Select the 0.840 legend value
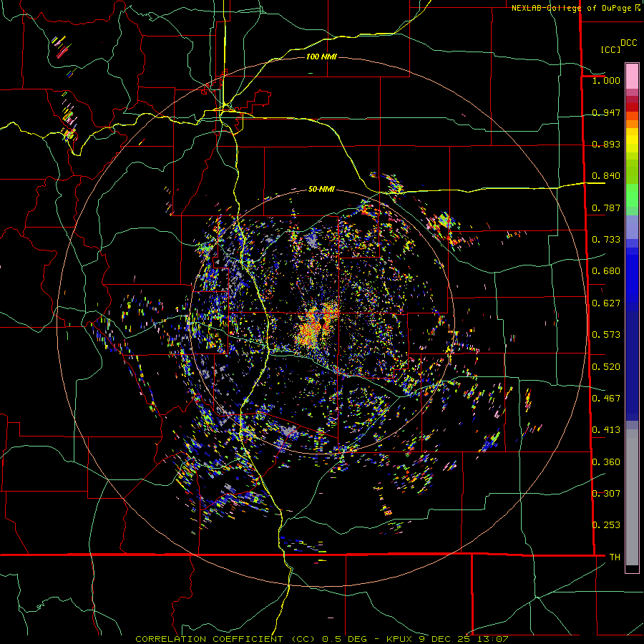Viewport: 644px width, 644px height. click(x=606, y=176)
